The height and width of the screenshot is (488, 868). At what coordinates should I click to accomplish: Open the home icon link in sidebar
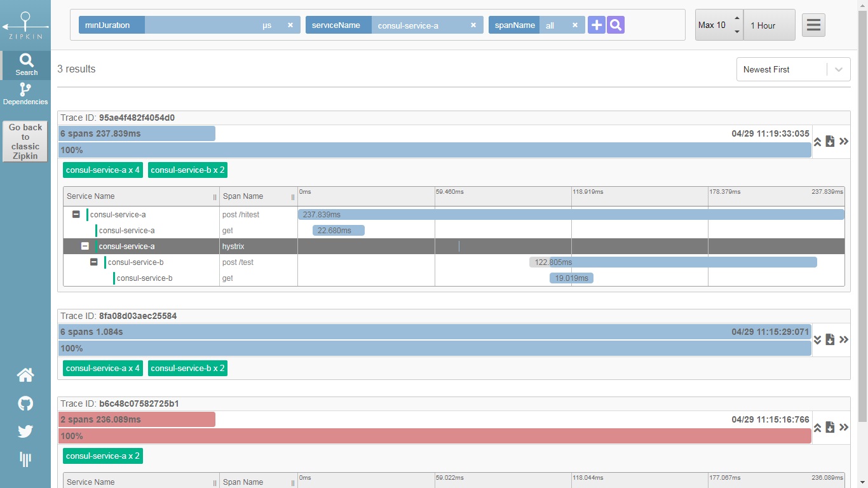pos(25,376)
